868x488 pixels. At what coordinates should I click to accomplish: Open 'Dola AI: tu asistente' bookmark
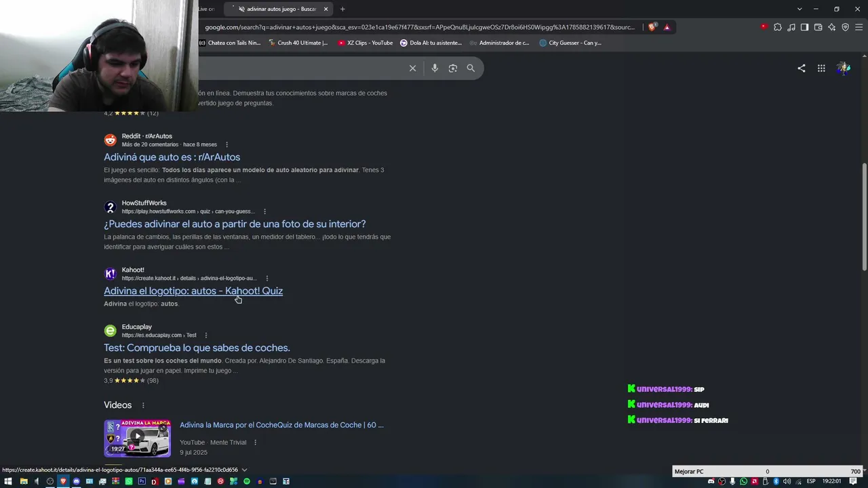(431, 43)
